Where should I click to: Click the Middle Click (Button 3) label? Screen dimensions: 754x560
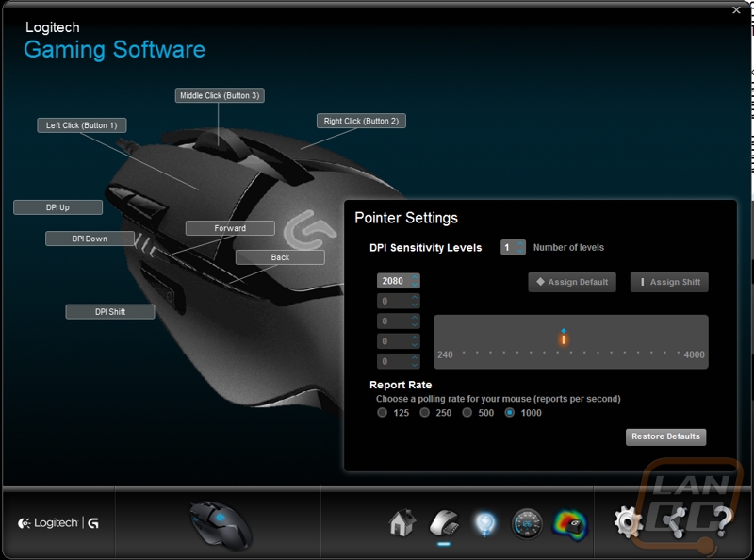coord(220,96)
